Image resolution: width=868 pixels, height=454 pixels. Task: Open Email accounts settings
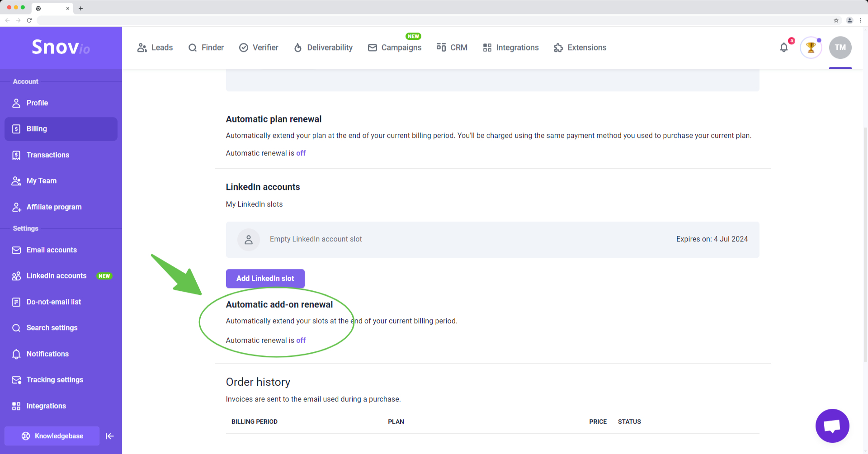pos(61,250)
